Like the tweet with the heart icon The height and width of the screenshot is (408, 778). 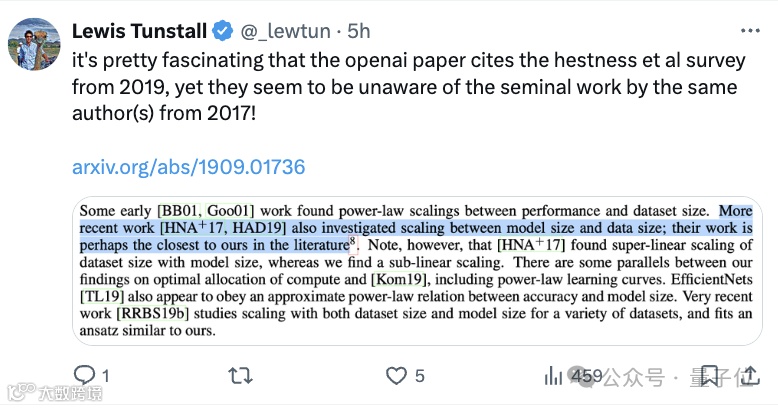(397, 376)
